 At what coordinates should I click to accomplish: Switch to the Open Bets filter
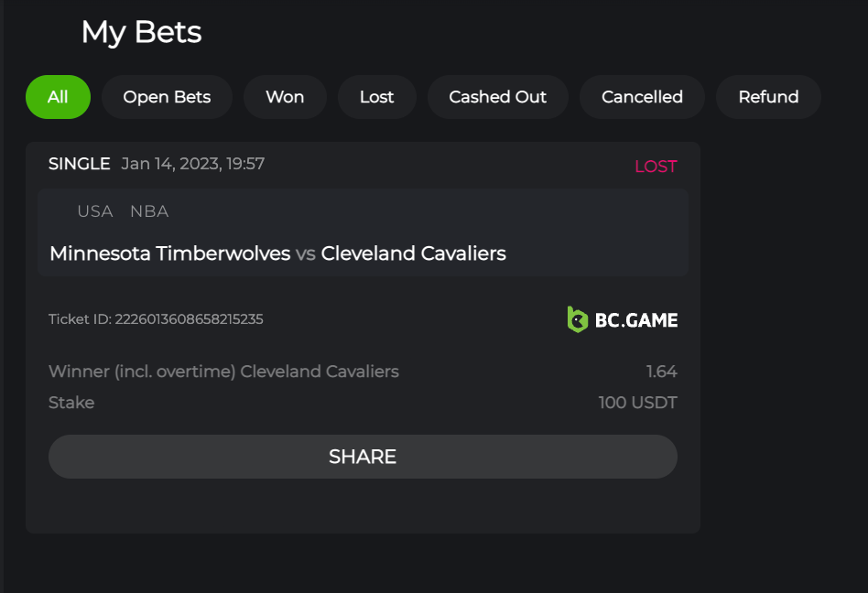[x=167, y=97]
